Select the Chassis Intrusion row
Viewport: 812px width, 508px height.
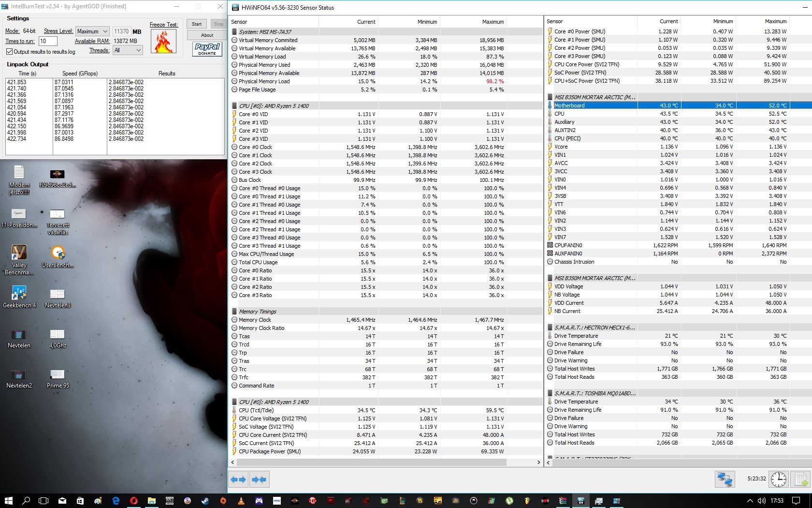click(x=678, y=262)
